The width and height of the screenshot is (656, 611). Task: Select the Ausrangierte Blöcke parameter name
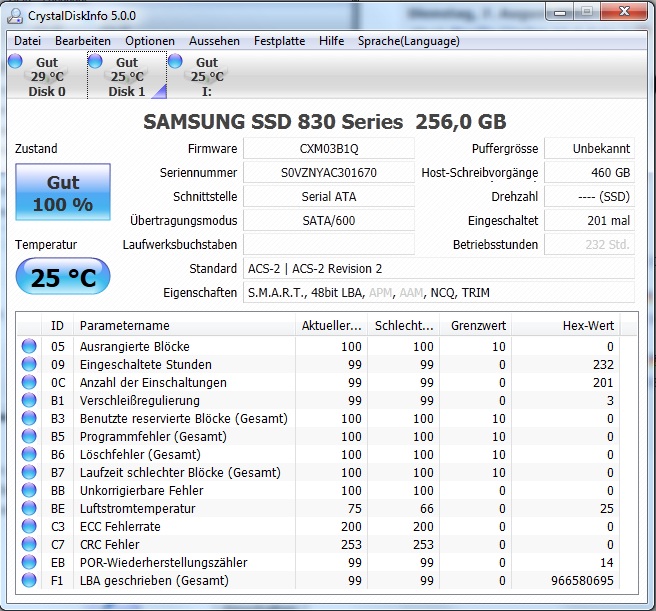(x=135, y=347)
